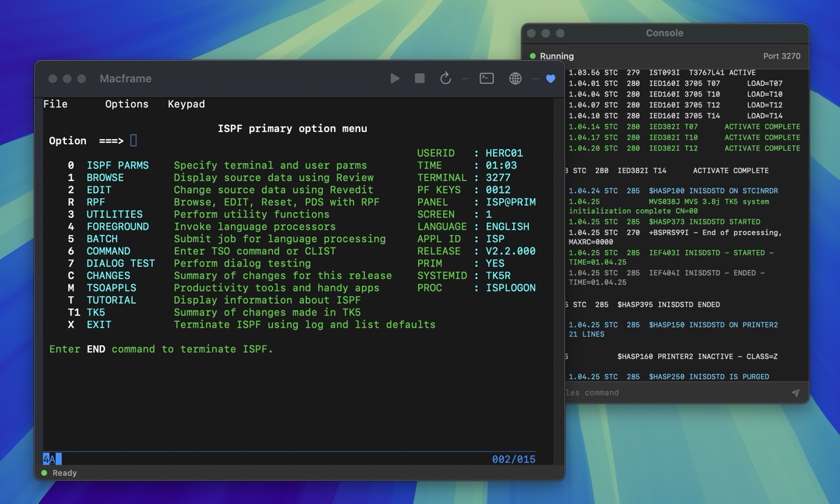840x504 pixels.
Task: Click the Globe icon in the Macframe toolbar
Action: [515, 78]
